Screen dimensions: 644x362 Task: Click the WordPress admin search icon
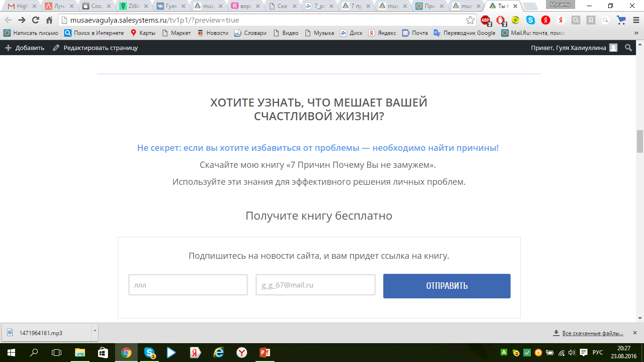(x=628, y=48)
